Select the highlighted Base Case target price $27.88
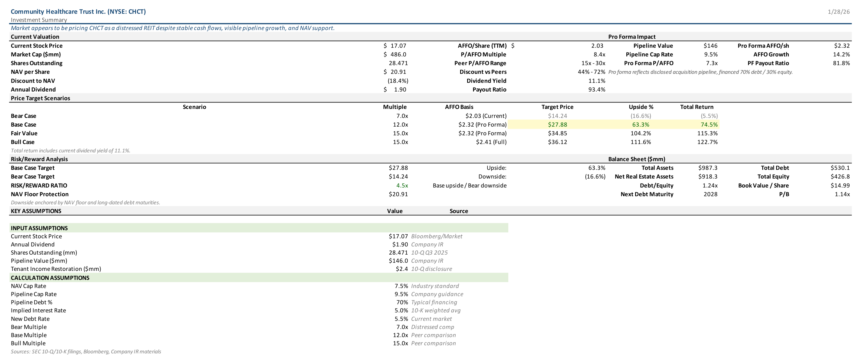Screen dimensions: 868x359 pyautogui.click(x=557, y=125)
